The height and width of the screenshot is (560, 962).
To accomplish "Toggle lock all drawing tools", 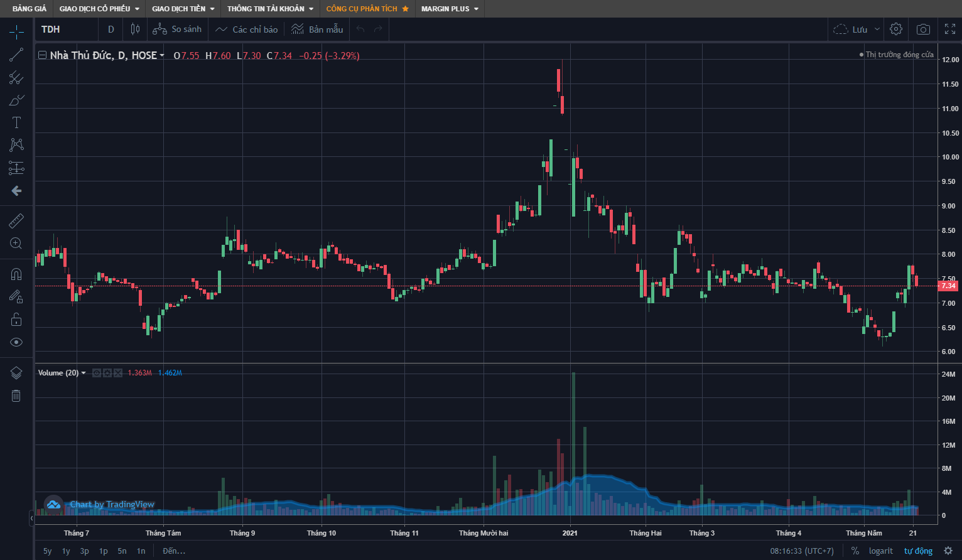I will tap(16, 320).
